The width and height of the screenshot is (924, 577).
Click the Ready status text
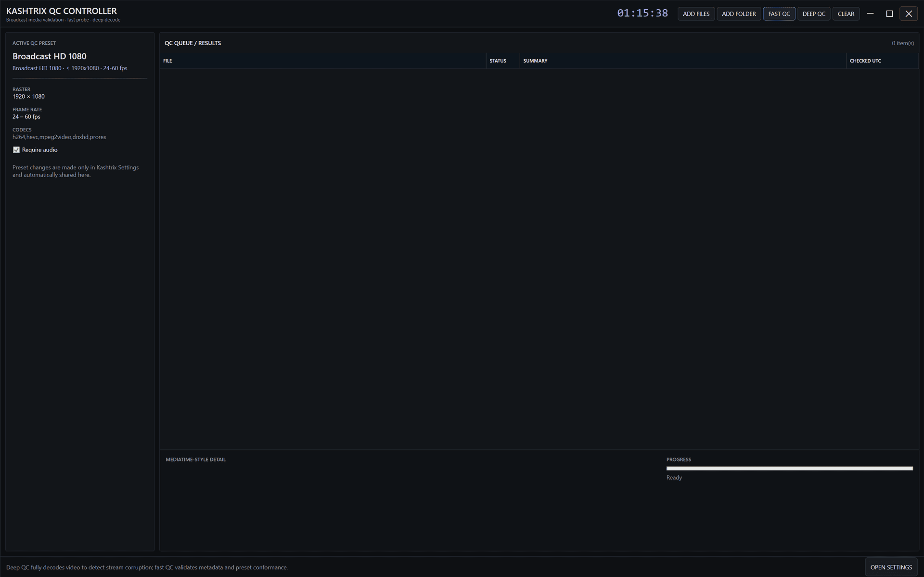tap(674, 477)
